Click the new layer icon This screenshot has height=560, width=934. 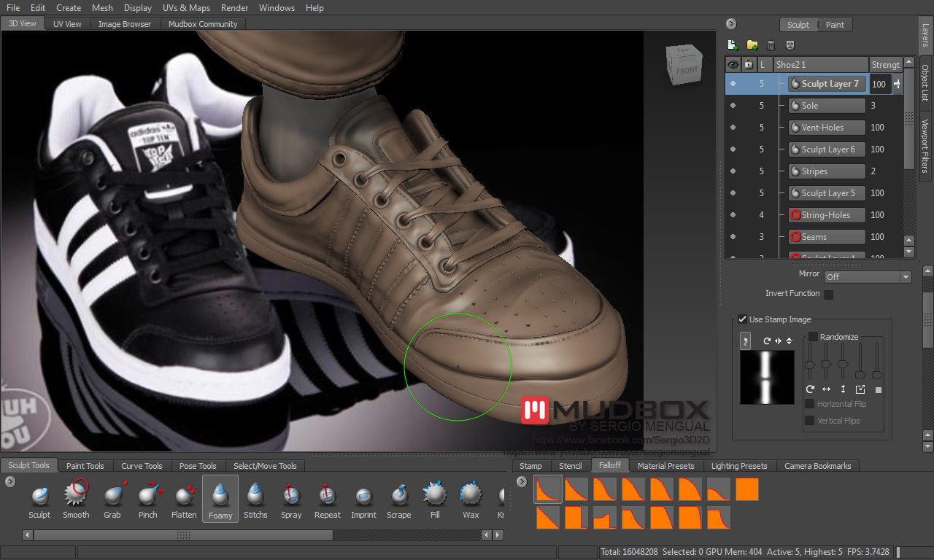(733, 45)
